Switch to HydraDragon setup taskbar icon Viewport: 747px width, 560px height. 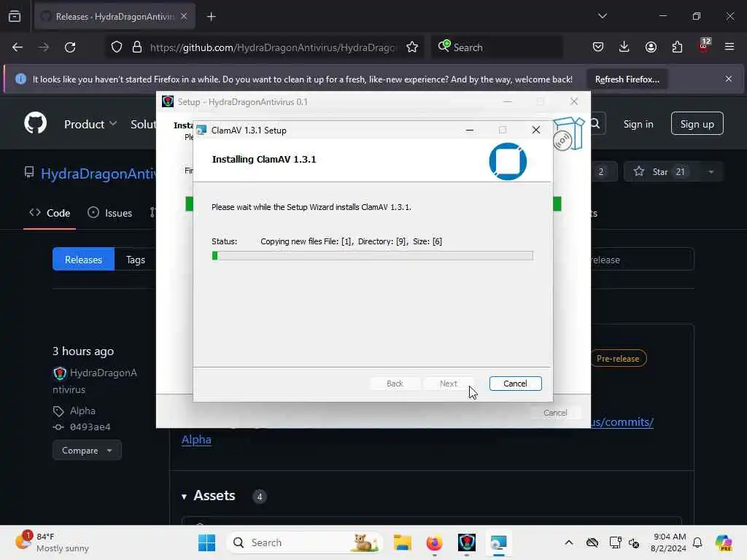(466, 542)
